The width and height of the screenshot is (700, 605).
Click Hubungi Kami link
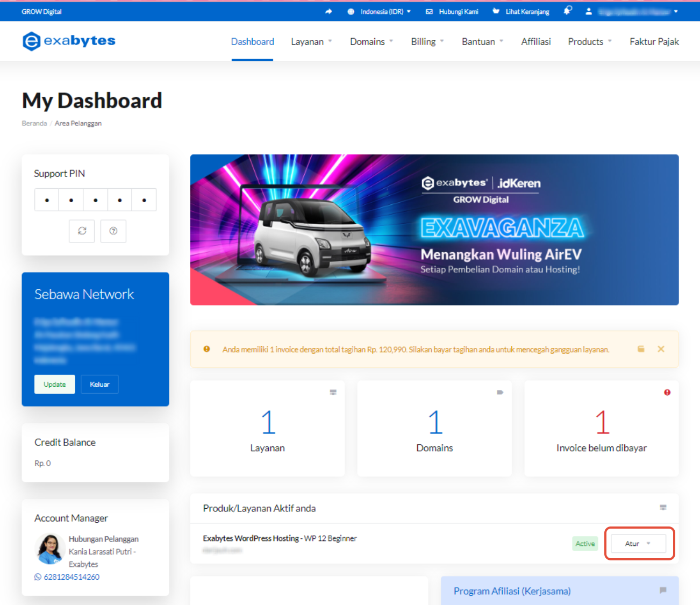[x=452, y=11]
